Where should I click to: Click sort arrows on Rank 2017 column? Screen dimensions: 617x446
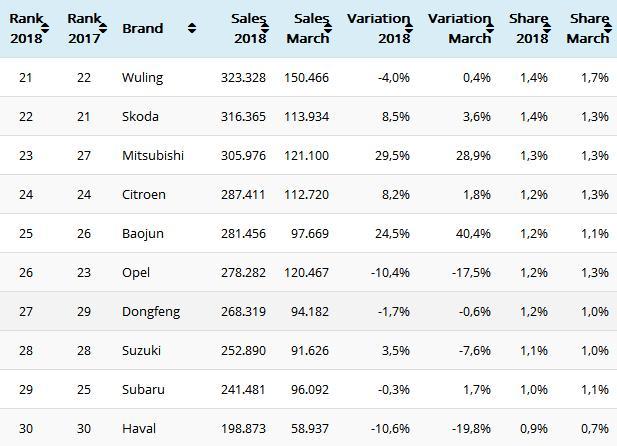(x=103, y=28)
